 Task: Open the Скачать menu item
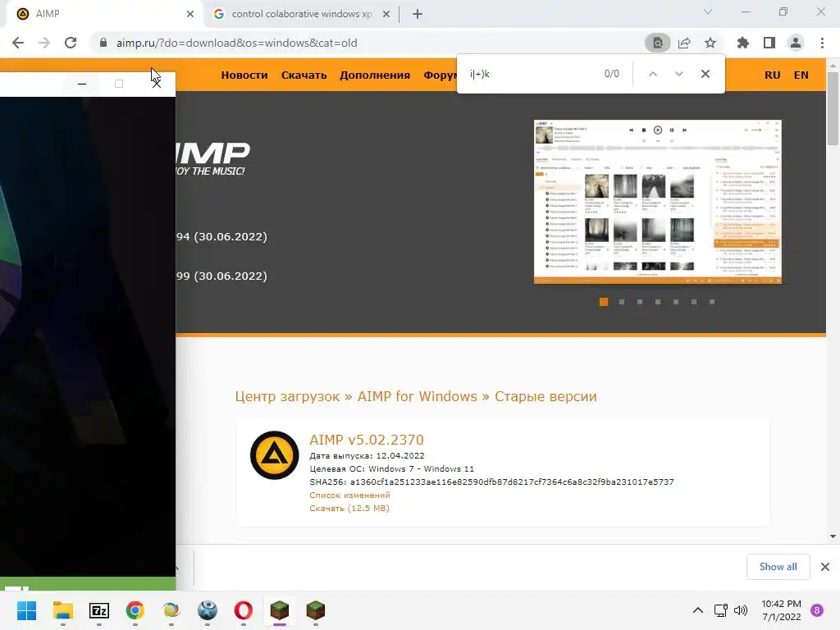pos(304,75)
